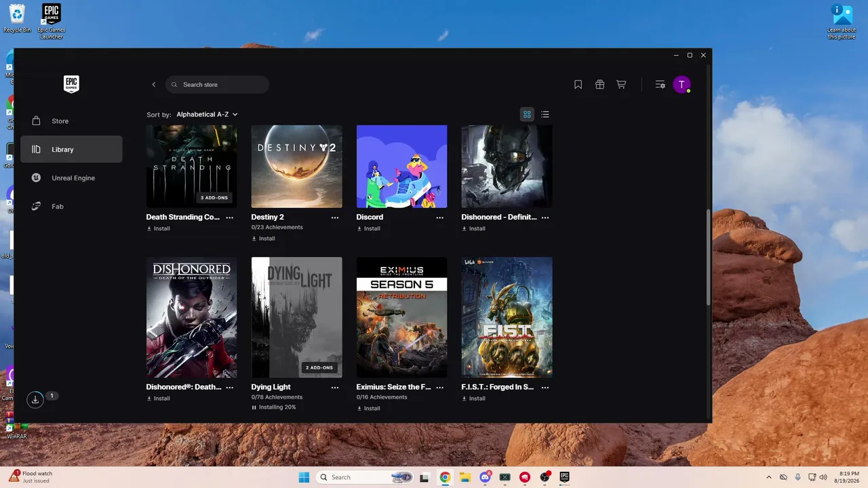
Task: Click the "3 ADD-ONS" badge on Death Stranding
Action: coord(214,198)
